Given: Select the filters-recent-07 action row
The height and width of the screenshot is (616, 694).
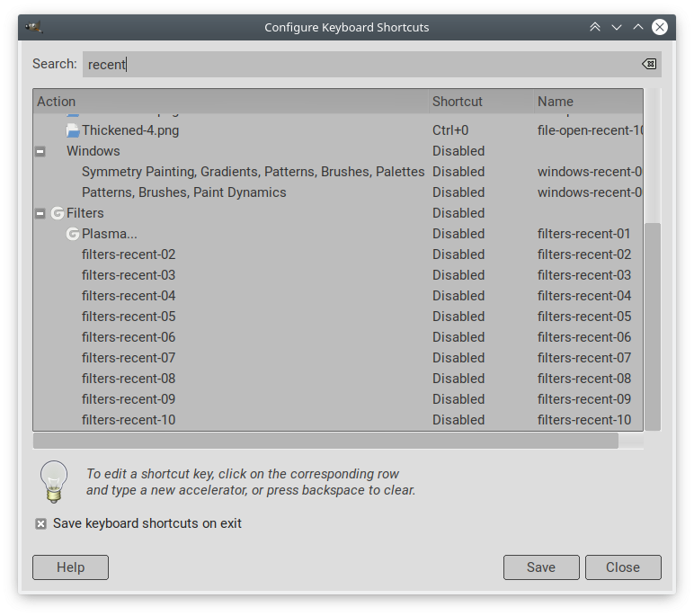Looking at the screenshot, I should [x=338, y=358].
